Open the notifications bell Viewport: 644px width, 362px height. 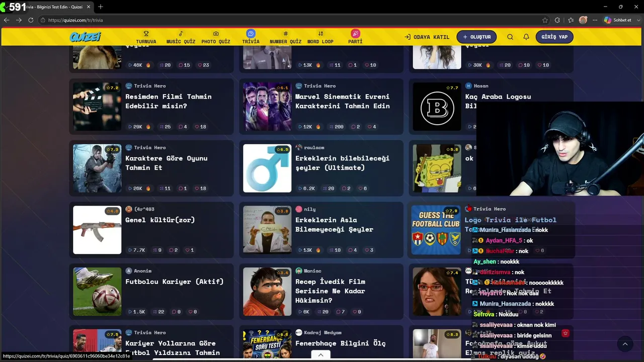click(x=526, y=37)
